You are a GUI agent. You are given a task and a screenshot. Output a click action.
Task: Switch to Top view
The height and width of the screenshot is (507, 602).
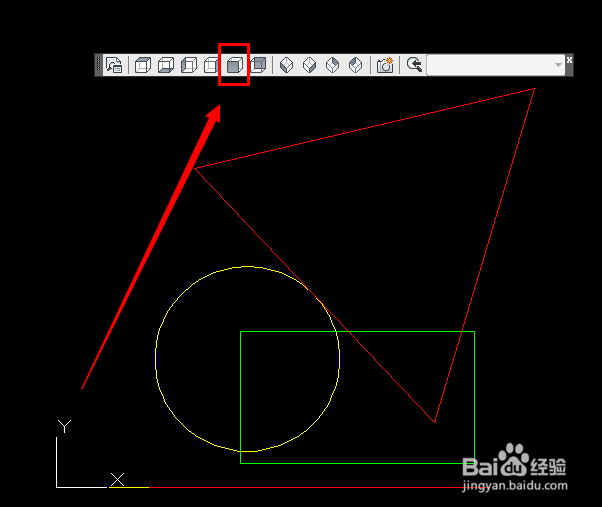[x=143, y=65]
